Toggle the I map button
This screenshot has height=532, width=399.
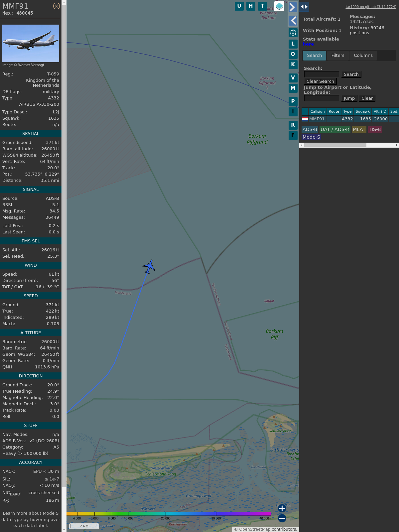[293, 112]
